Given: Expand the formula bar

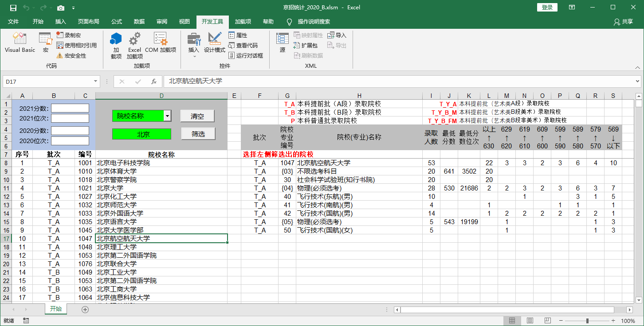Looking at the screenshot, I should click(x=637, y=81).
